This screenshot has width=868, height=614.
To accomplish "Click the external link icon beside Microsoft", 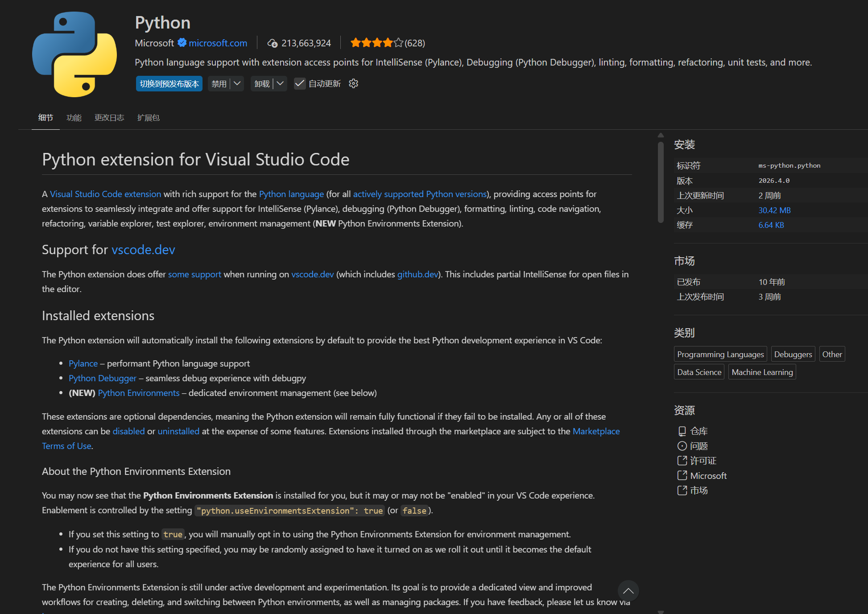I will [682, 476].
